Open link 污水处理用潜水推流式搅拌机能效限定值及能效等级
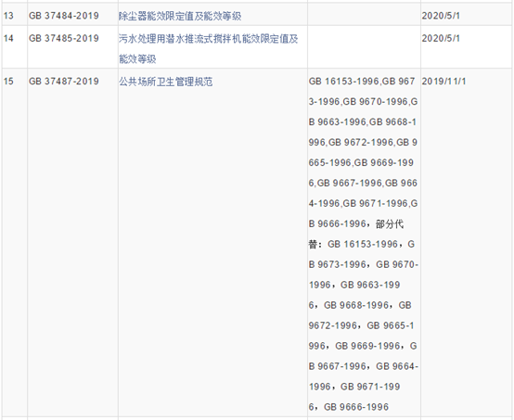 pos(209,49)
